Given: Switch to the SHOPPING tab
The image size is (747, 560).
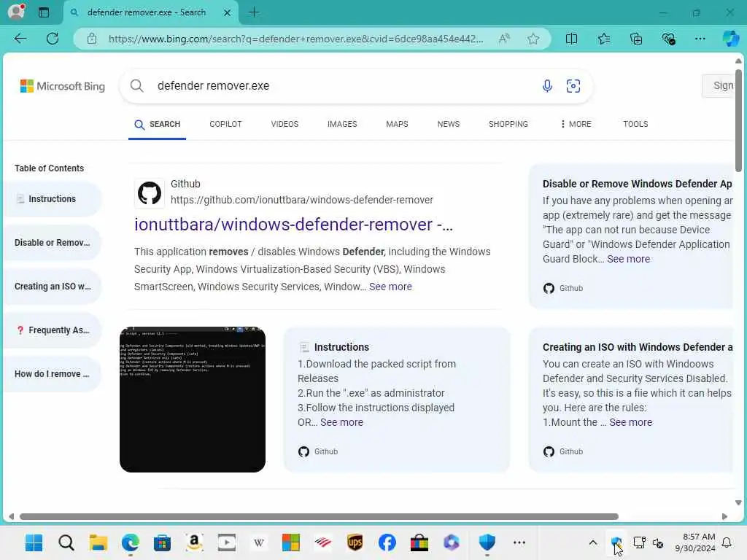Looking at the screenshot, I should pyautogui.click(x=508, y=124).
